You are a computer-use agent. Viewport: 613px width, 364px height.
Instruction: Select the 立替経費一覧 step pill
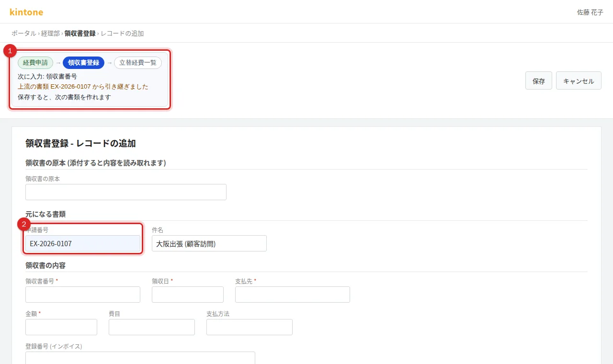click(138, 63)
